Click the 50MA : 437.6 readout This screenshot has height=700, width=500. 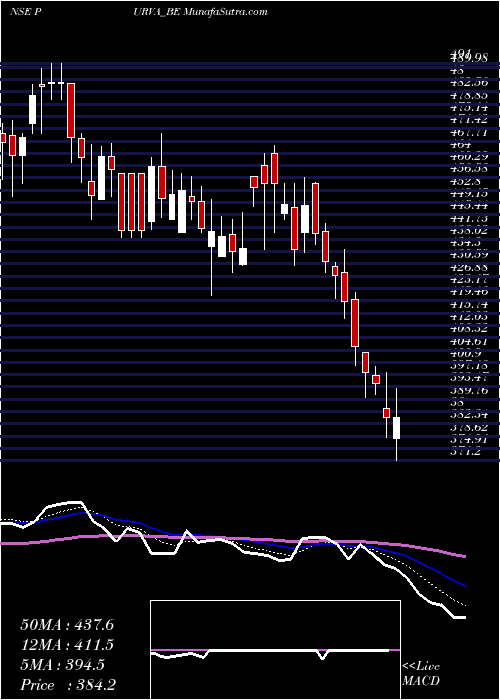(67, 625)
